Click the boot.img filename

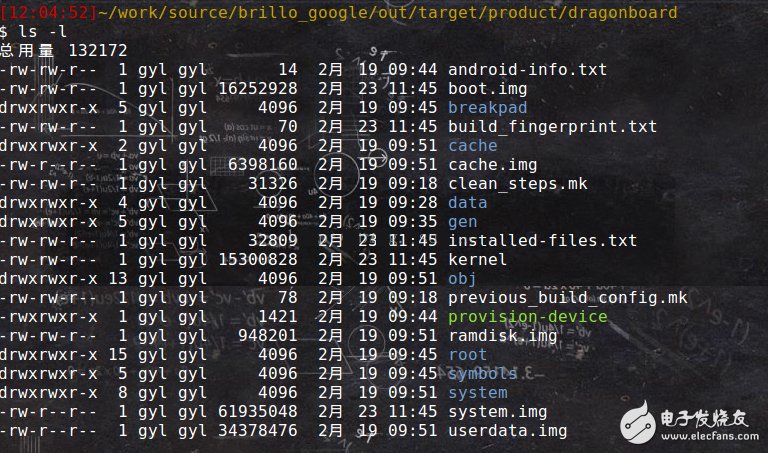click(489, 89)
